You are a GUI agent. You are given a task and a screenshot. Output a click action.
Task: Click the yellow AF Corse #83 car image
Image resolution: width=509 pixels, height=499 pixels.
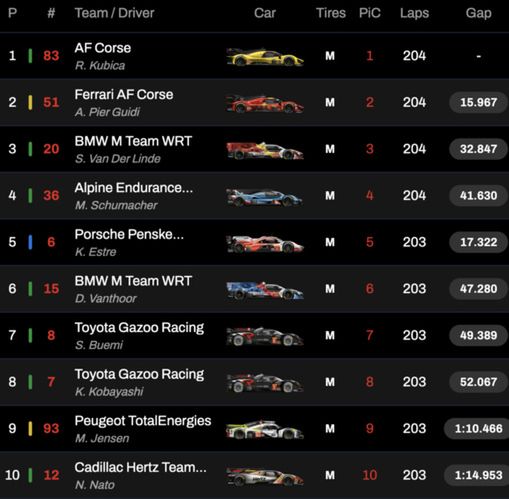coord(265,57)
